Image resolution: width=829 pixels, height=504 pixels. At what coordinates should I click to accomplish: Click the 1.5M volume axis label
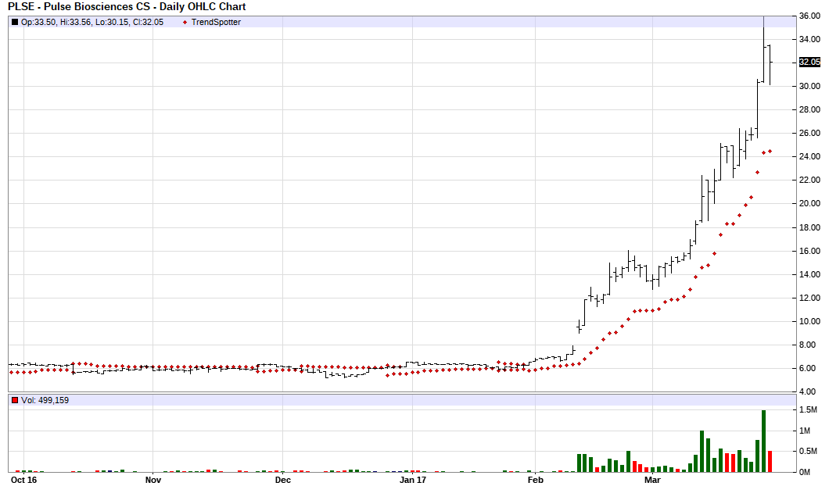809,410
